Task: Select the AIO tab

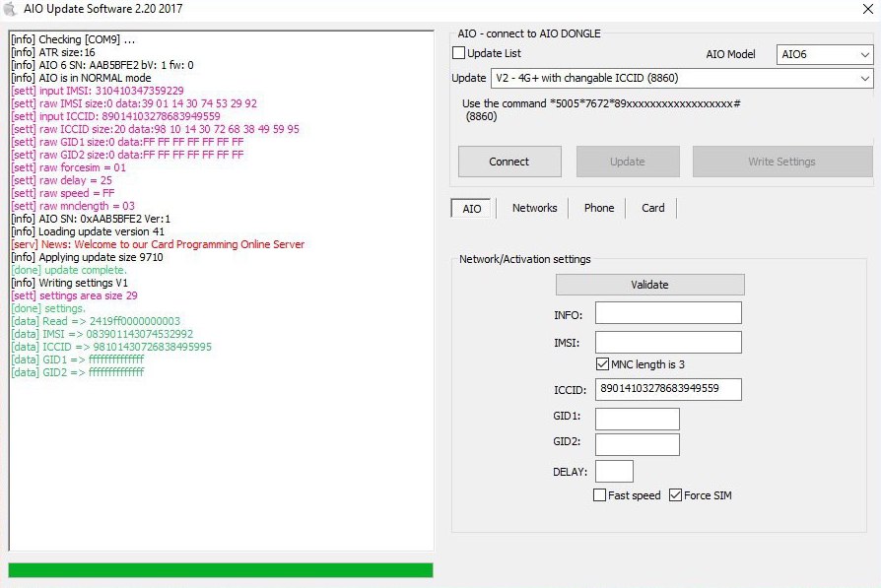Action: pyautogui.click(x=472, y=209)
